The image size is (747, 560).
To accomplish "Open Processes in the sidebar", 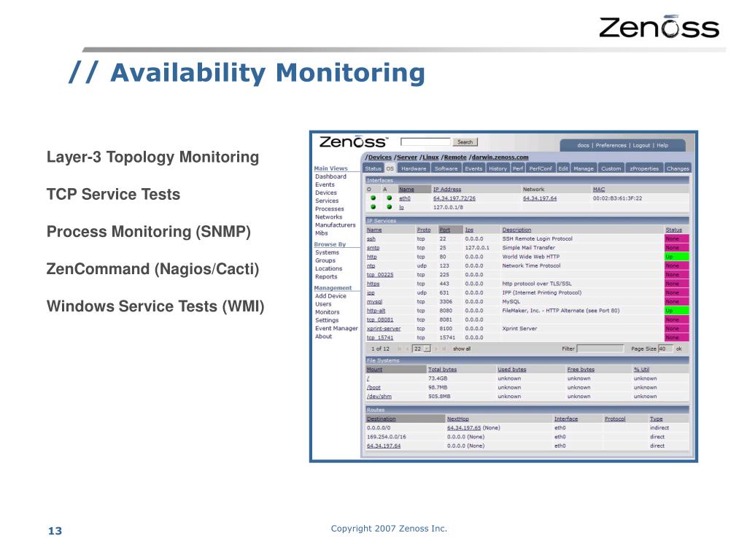I will point(329,209).
